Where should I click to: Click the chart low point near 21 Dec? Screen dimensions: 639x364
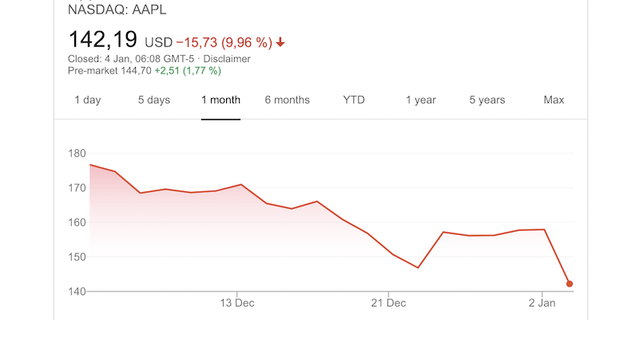[418, 267]
